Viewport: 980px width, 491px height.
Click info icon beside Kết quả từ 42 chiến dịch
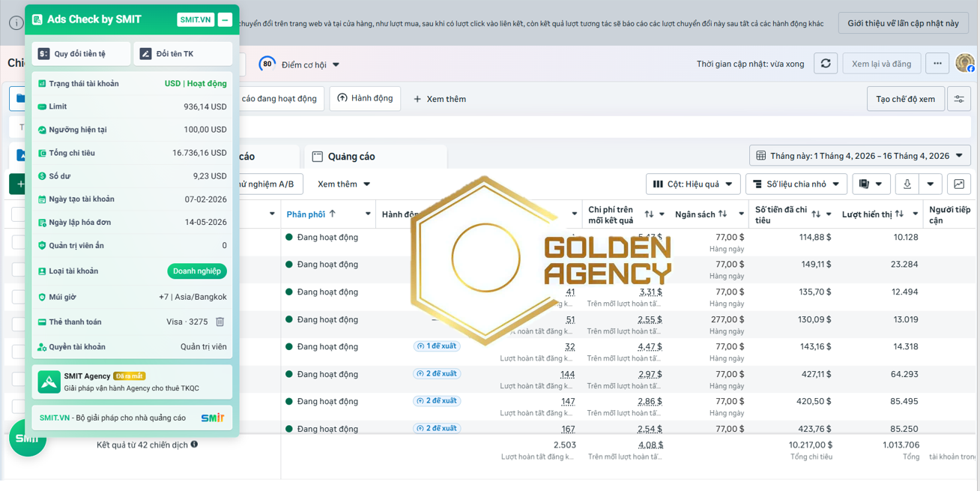tap(194, 445)
